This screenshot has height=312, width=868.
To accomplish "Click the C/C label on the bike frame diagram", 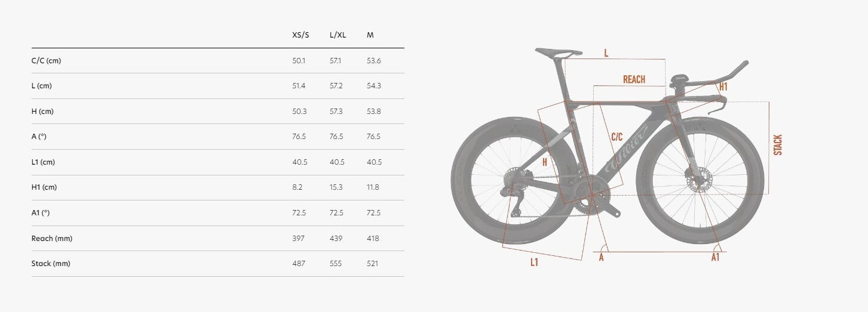I will (x=617, y=137).
